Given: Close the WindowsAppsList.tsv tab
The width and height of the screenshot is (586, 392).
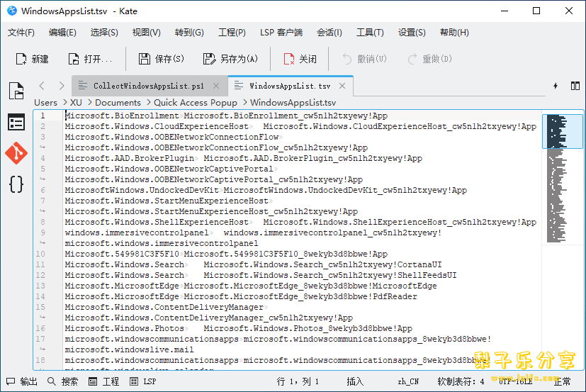Looking at the screenshot, I should click(342, 86).
